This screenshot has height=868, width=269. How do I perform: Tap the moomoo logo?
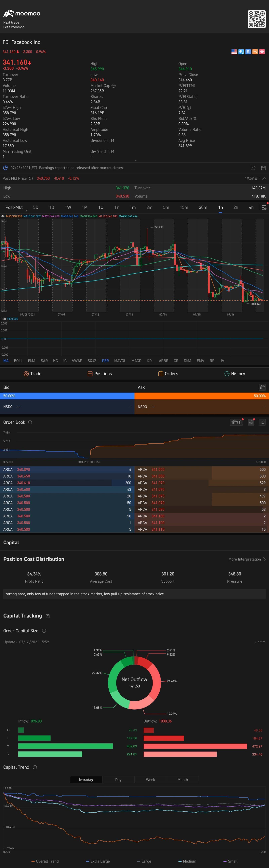pos(22,13)
